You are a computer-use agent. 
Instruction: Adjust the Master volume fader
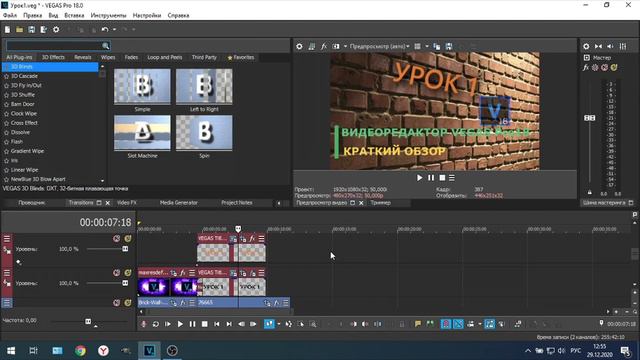tap(589, 118)
